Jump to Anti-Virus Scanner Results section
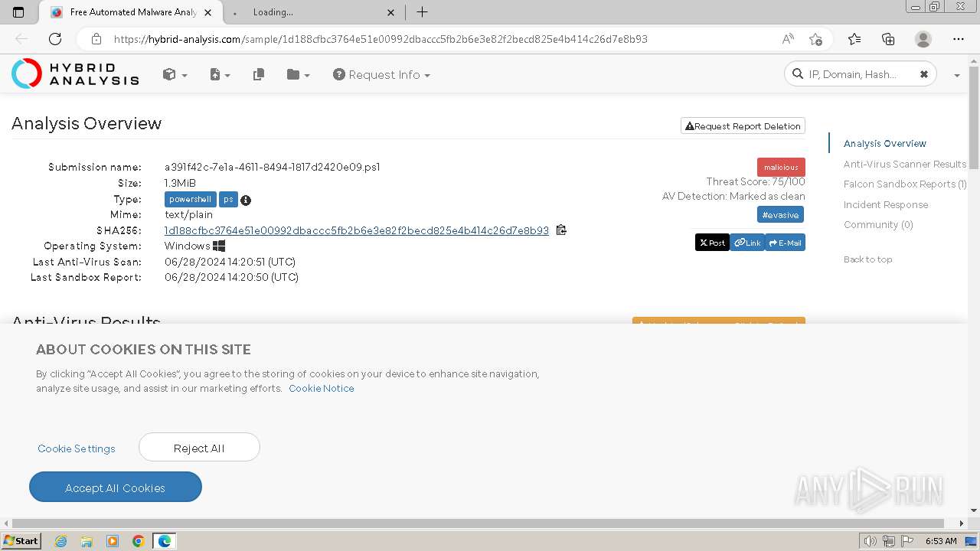Screen dimensions: 980x551 905,164
